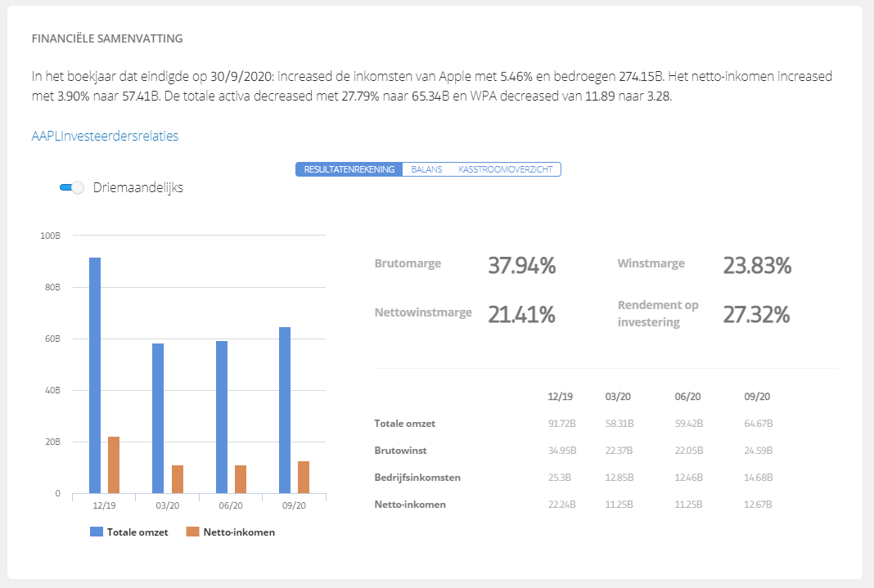This screenshot has height=588, width=874.
Task: Toggle Totale omzet legend swatch
Action: (97, 532)
